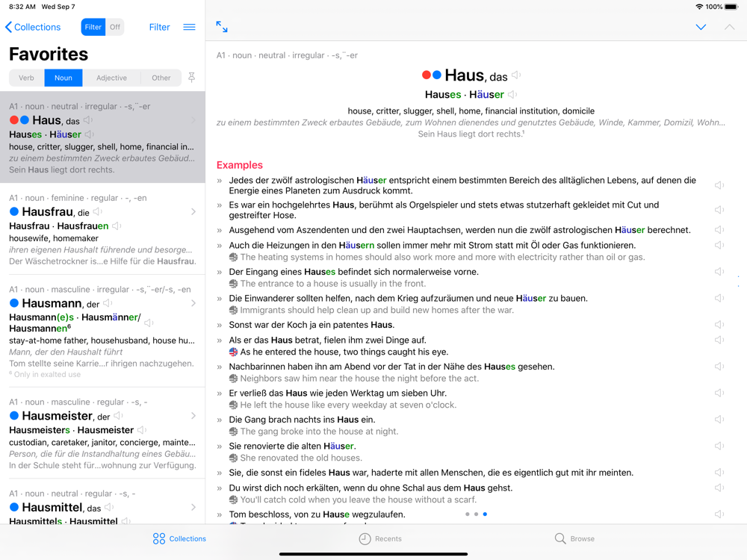Image resolution: width=747 pixels, height=560 pixels.
Task: Click the blue dot next to Hausmeister
Action: [x=14, y=416]
